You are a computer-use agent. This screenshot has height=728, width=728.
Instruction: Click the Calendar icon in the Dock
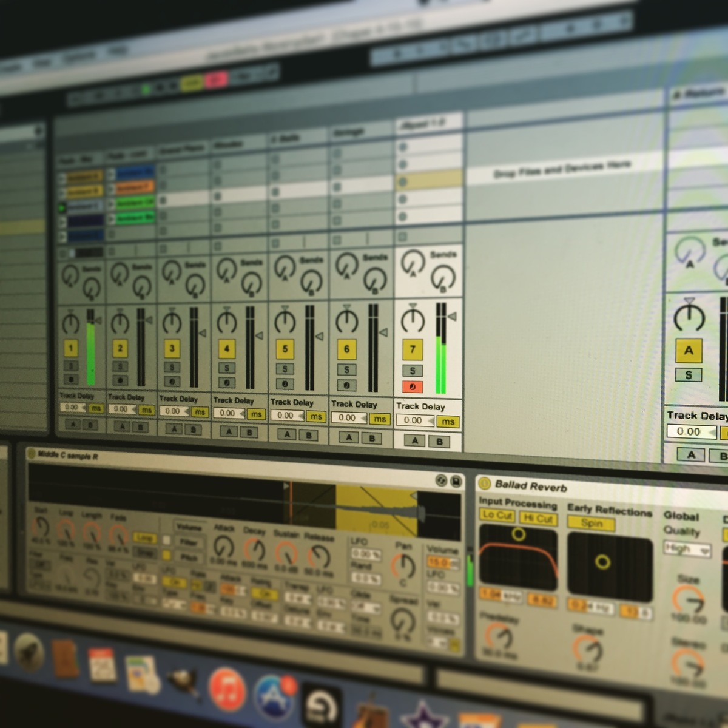pyautogui.click(x=103, y=665)
